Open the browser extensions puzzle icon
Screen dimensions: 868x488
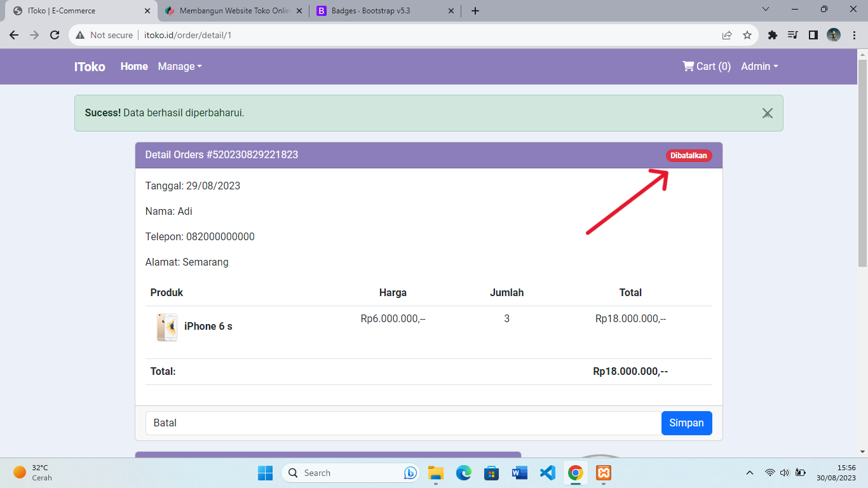(772, 36)
